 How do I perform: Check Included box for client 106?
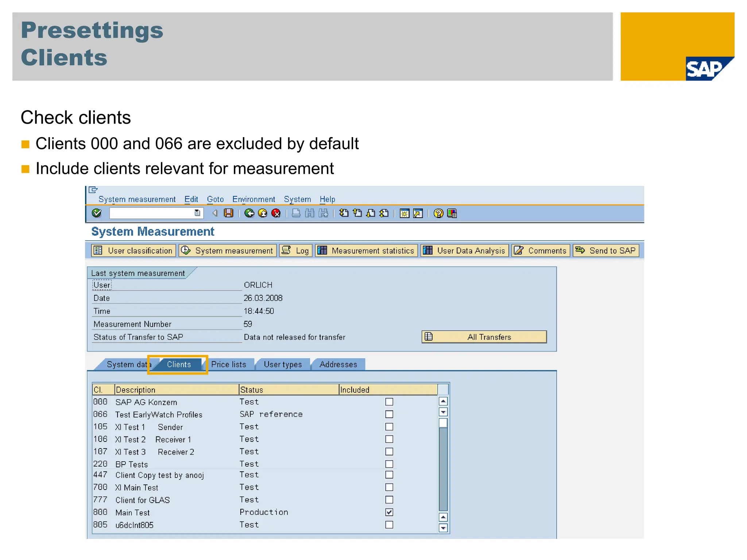(389, 439)
